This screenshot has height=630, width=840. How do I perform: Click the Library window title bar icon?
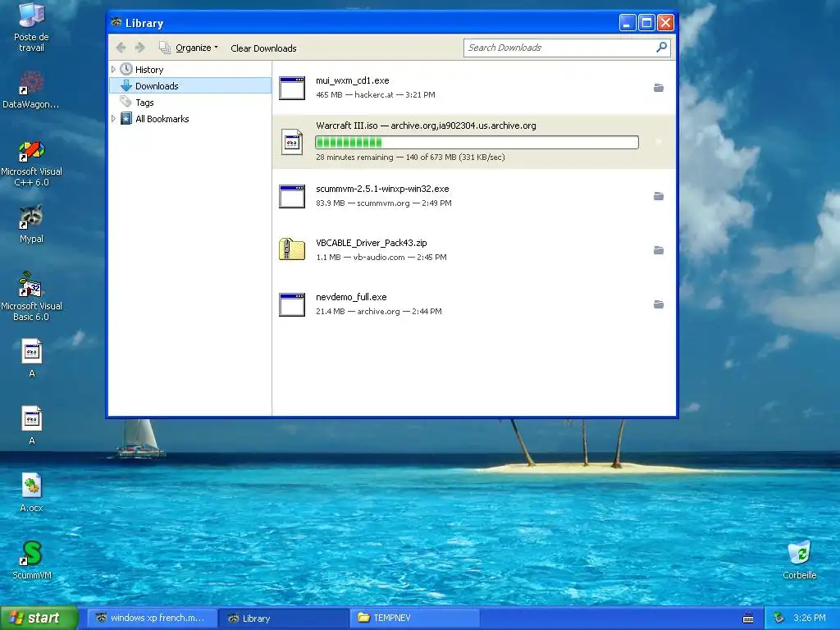click(x=116, y=22)
